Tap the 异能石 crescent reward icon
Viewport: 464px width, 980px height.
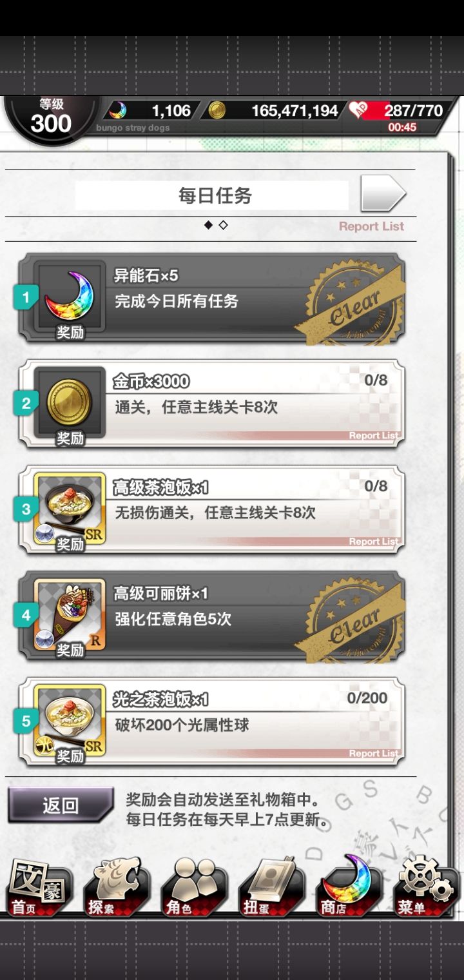tap(70, 299)
